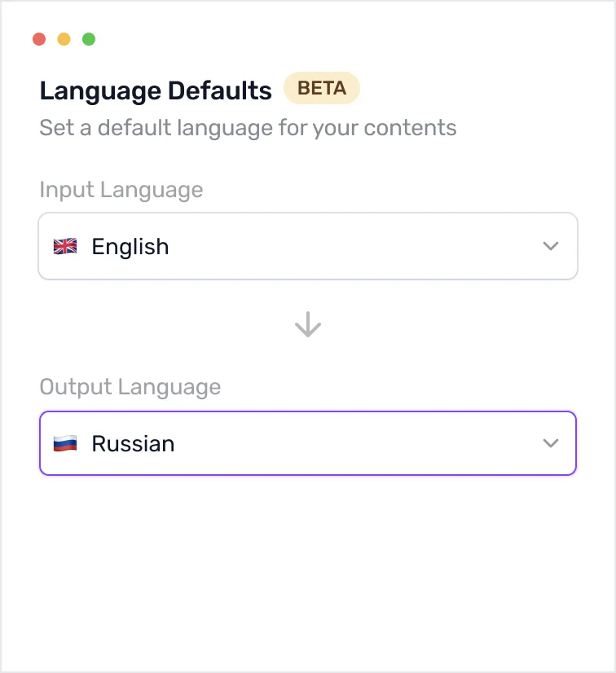Screen dimensions: 616x673
Task: Close the window with the red dot
Action: [38, 39]
